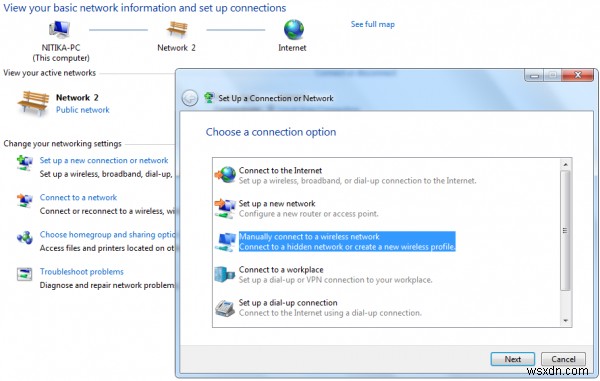The height and width of the screenshot is (381, 600).
Task: Open the Public network link
Action: coord(83,110)
